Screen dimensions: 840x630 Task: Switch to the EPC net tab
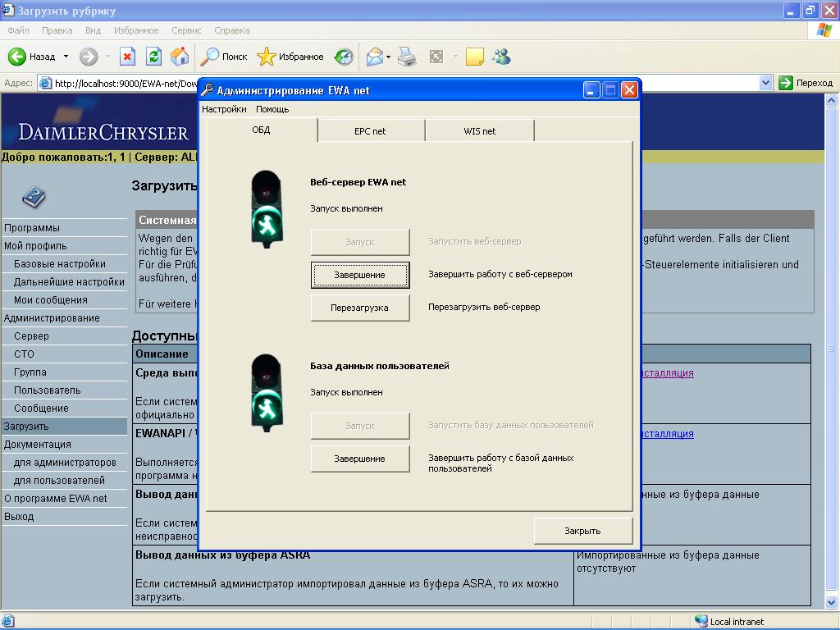click(x=370, y=131)
